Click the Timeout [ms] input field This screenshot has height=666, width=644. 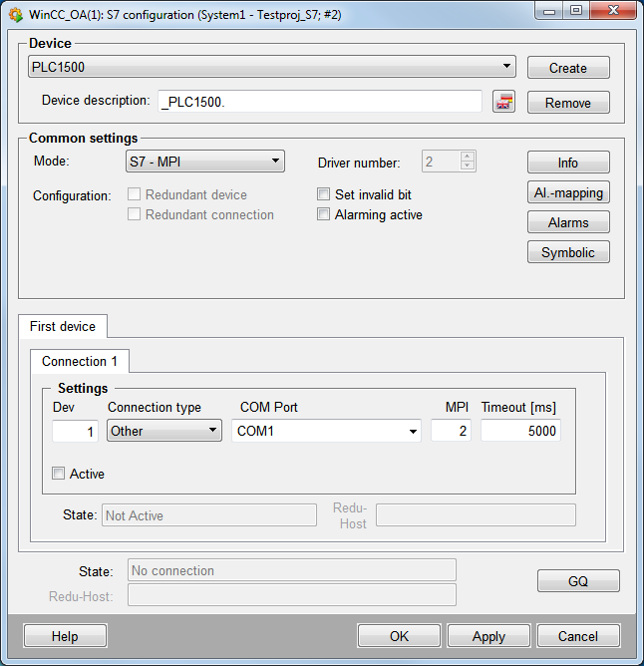click(520, 431)
